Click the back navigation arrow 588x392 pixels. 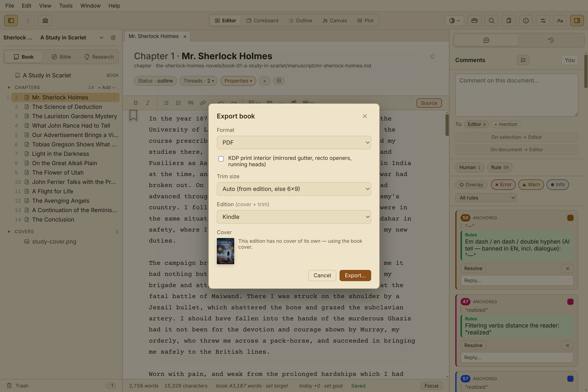[x=28, y=20]
